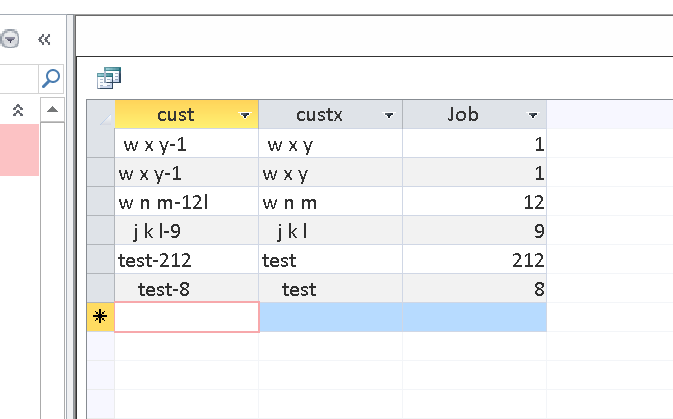Open the cust column filter dropdown
Image resolution: width=673 pixels, height=419 pixels.
[245, 116]
